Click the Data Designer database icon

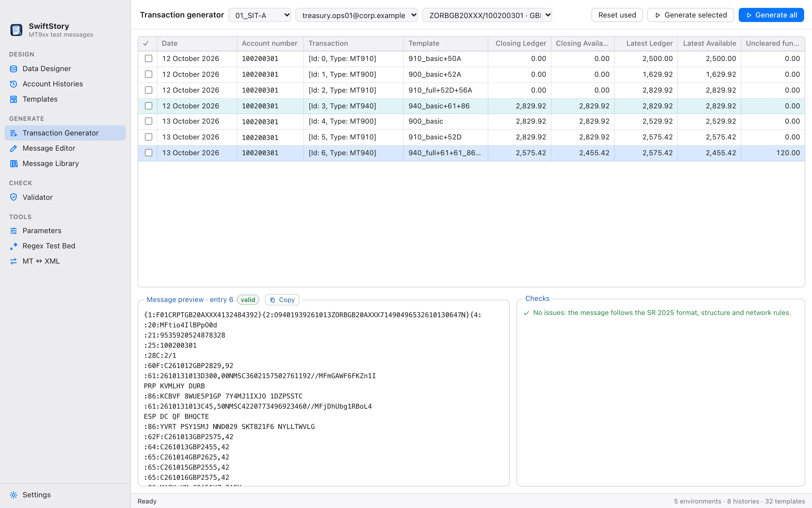14,69
